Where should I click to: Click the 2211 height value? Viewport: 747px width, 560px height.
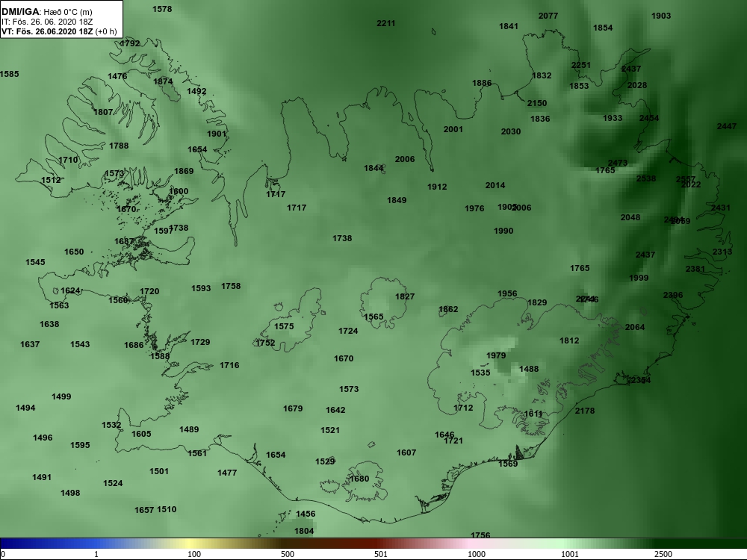(x=386, y=23)
